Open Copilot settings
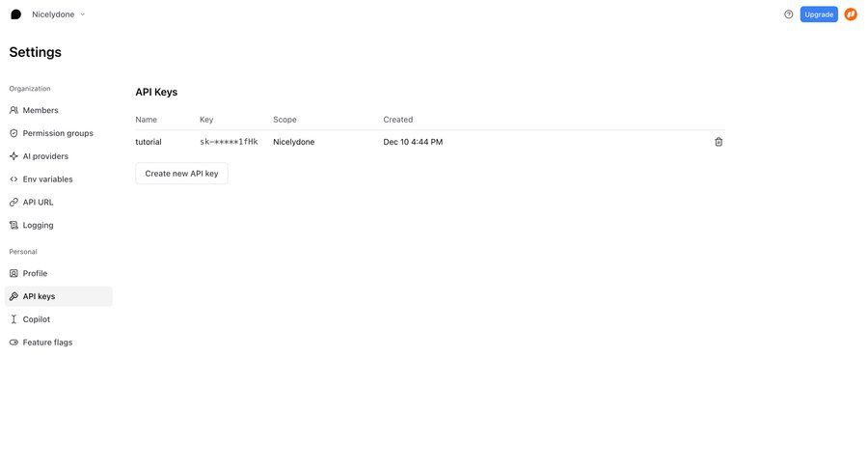The height and width of the screenshot is (467, 868). [x=37, y=319]
